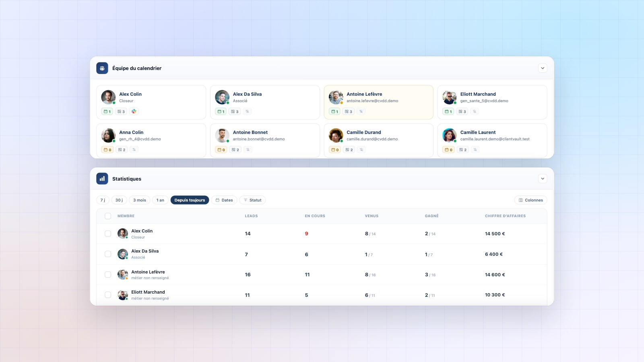Open the Dates filter
The height and width of the screenshot is (362, 644).
click(x=224, y=200)
